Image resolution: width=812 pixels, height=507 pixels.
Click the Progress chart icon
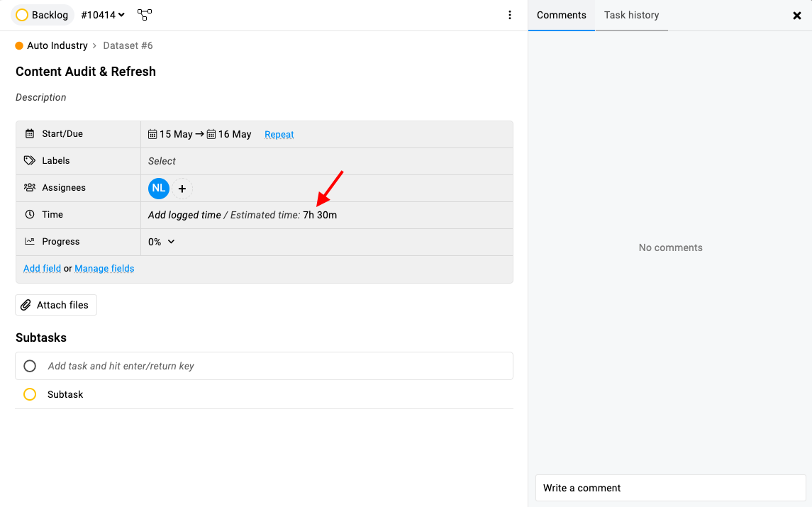pos(30,241)
